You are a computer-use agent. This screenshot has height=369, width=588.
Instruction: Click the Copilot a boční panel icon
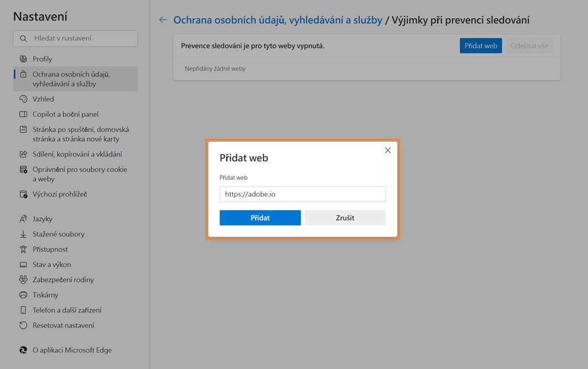coord(22,114)
